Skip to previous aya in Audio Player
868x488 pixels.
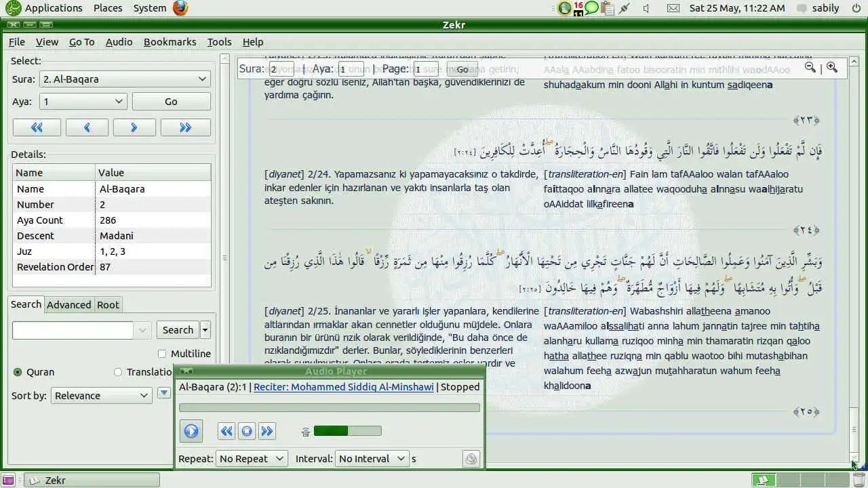point(226,431)
